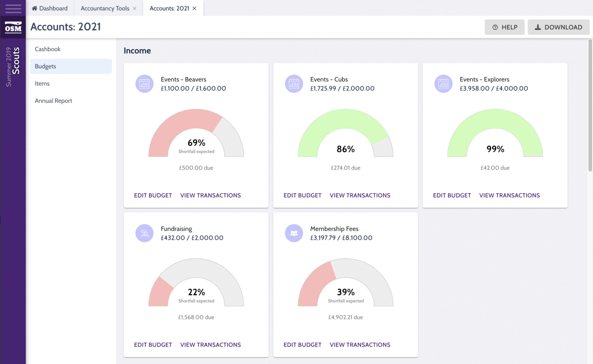The image size is (593, 364).
Task: Close the Accountancy Tools tab
Action: pyautogui.click(x=135, y=8)
